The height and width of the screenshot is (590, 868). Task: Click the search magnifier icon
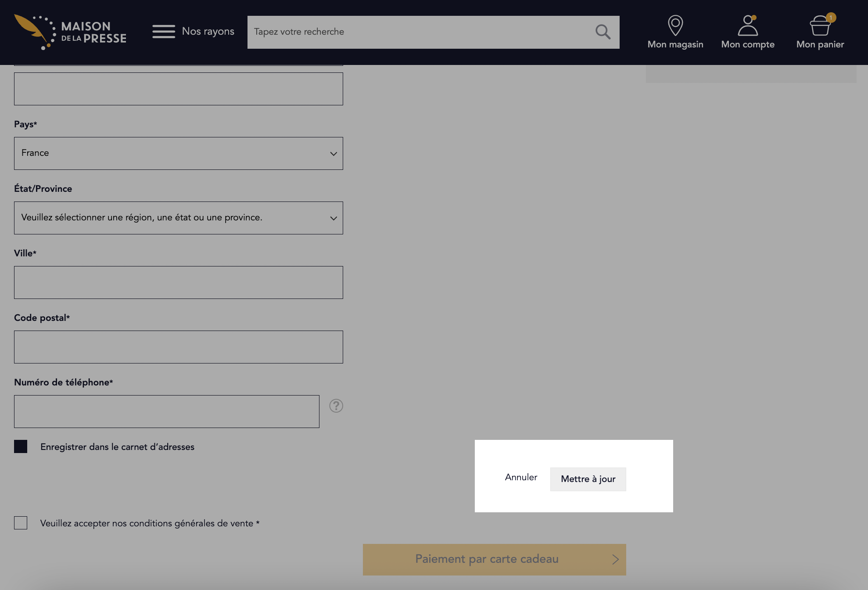click(x=603, y=32)
